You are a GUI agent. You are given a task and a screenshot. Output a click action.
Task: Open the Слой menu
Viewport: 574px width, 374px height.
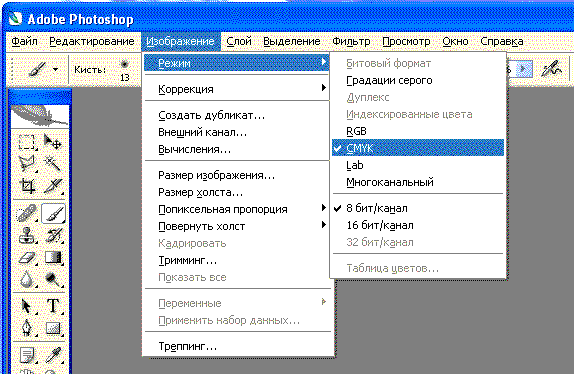[239, 41]
